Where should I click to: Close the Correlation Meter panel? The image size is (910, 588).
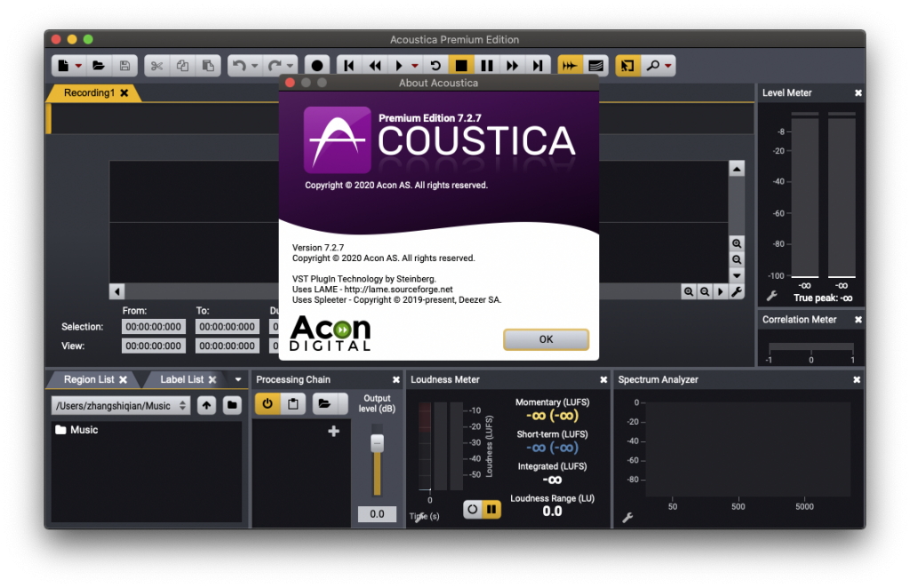tap(858, 320)
